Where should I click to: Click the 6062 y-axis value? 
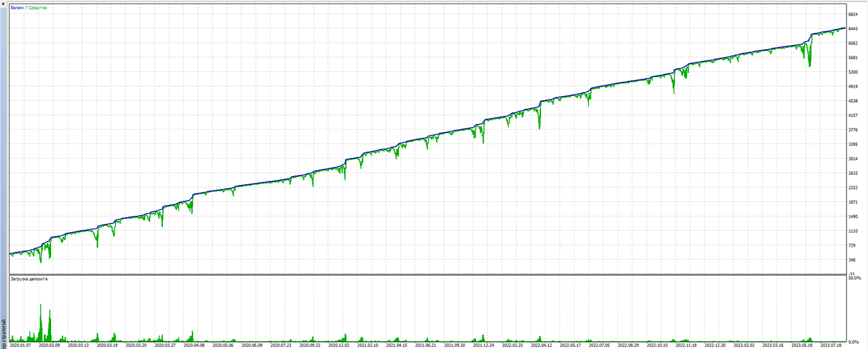point(853,43)
